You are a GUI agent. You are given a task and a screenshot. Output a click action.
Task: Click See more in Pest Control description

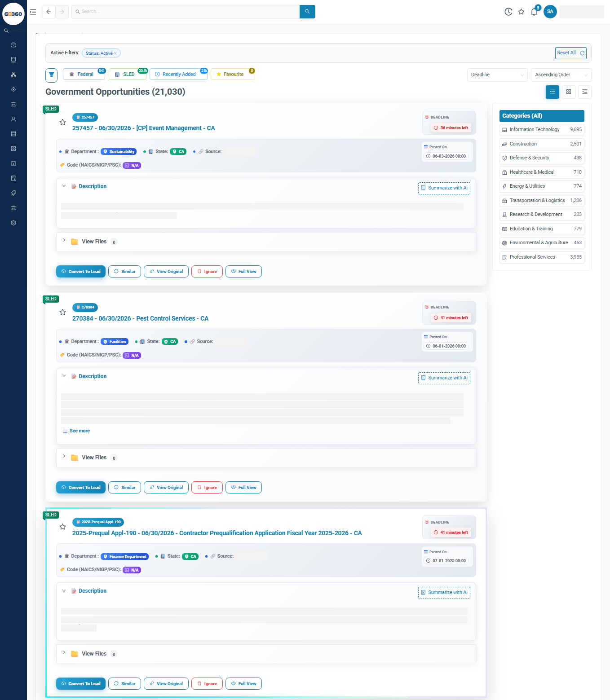point(80,431)
